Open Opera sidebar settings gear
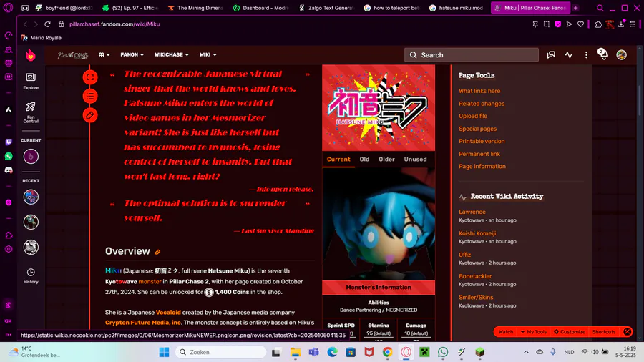Viewport: 644px width, 362px height. [x=9, y=249]
